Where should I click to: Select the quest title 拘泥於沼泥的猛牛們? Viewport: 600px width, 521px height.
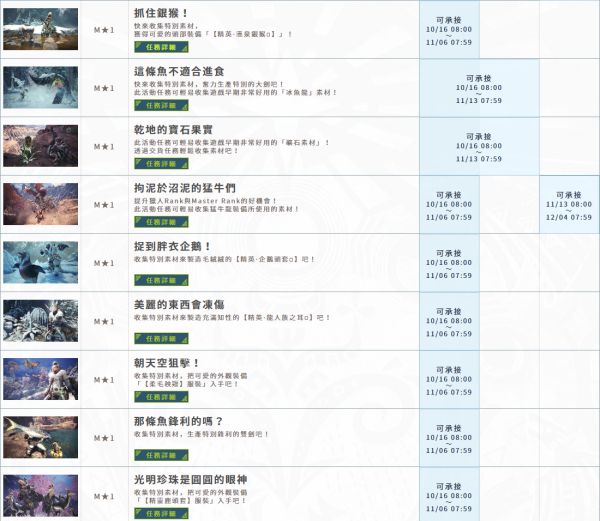tap(185, 188)
